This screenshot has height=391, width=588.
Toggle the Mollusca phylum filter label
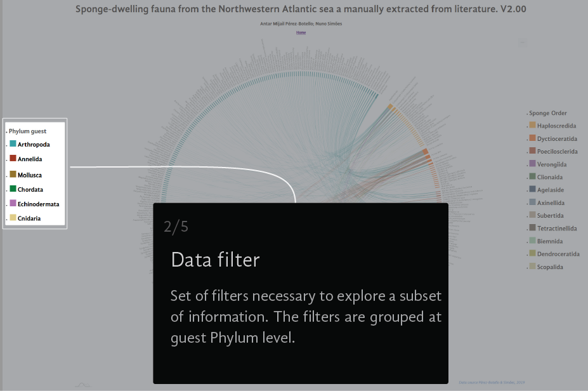(30, 175)
